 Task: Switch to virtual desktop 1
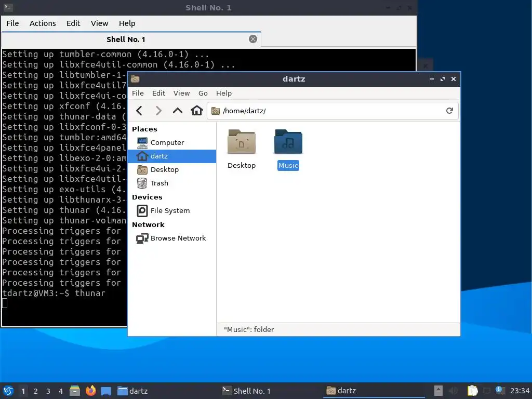[x=23, y=391]
